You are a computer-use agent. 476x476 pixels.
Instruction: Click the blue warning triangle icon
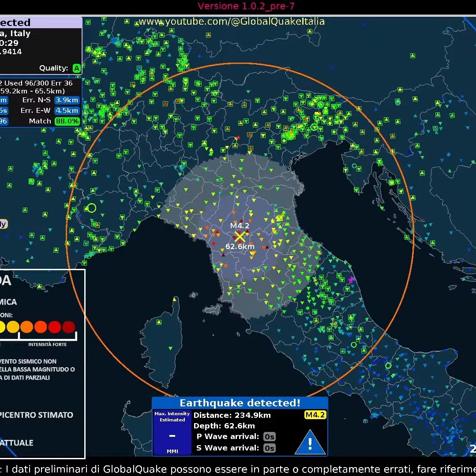point(310,442)
